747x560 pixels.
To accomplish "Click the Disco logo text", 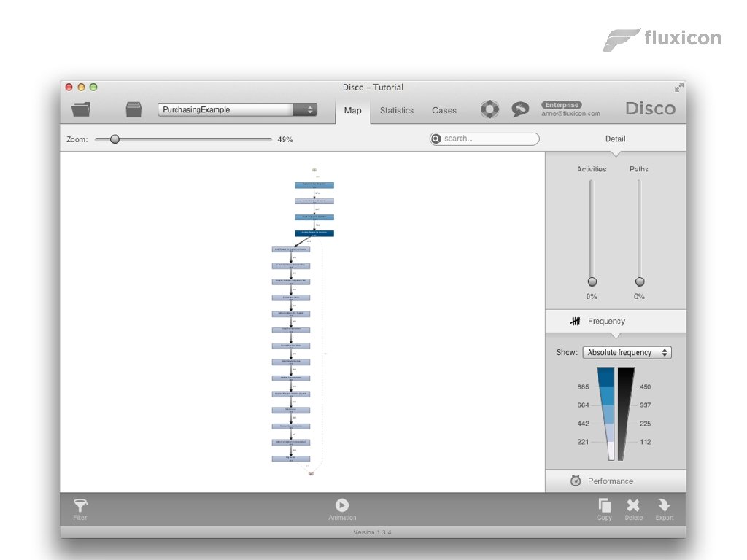I will click(x=650, y=109).
